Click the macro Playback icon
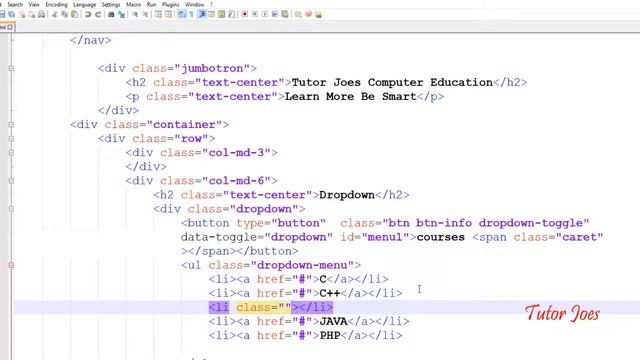Image resolution: width=640 pixels, height=360 pixels. click(265, 14)
